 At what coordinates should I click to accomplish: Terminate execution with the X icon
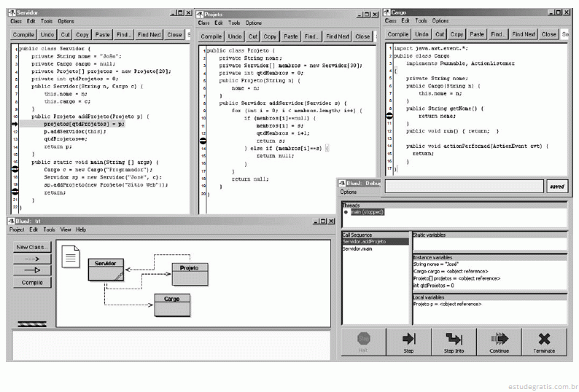coord(543,339)
